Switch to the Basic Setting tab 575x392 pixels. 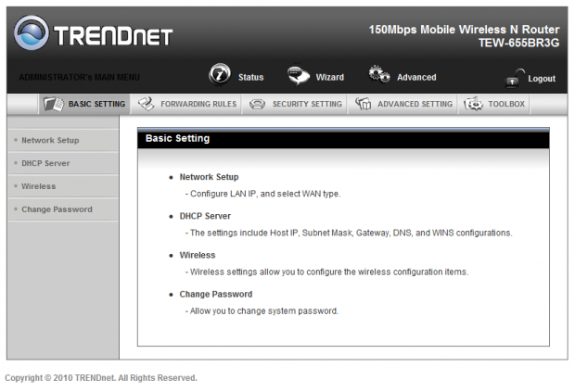coord(84,104)
